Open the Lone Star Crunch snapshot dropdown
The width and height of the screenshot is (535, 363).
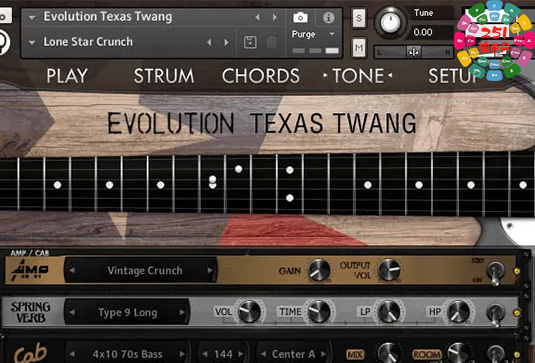(32, 42)
